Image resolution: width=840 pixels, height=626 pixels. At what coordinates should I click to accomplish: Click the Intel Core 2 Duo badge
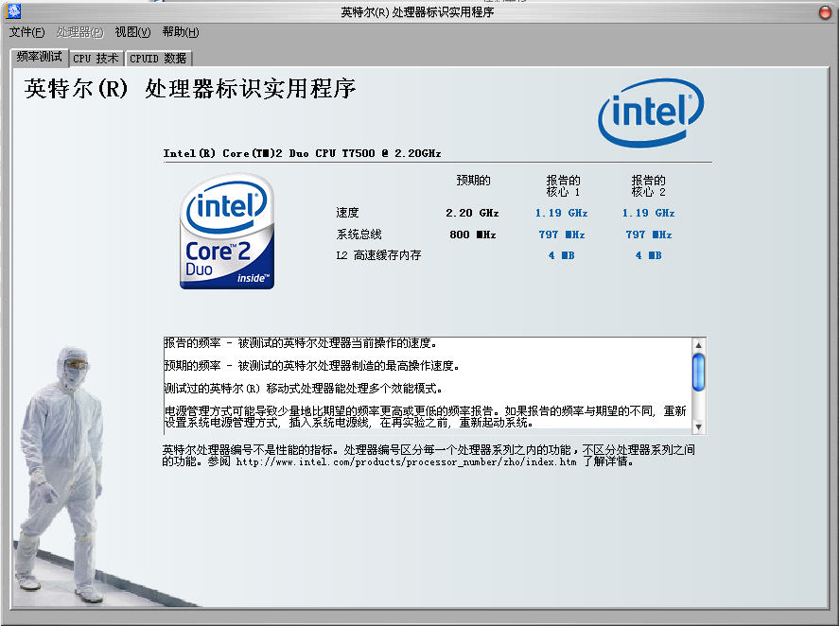[227, 231]
